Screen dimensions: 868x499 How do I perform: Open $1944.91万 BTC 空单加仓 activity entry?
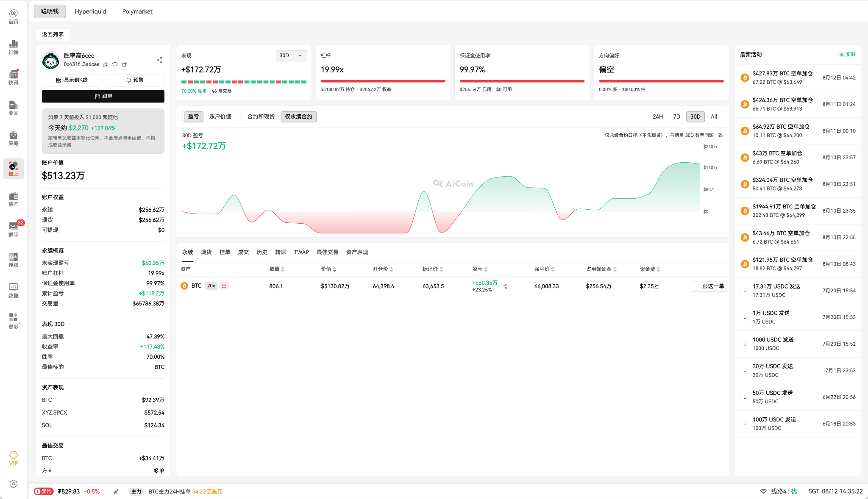[x=798, y=211]
